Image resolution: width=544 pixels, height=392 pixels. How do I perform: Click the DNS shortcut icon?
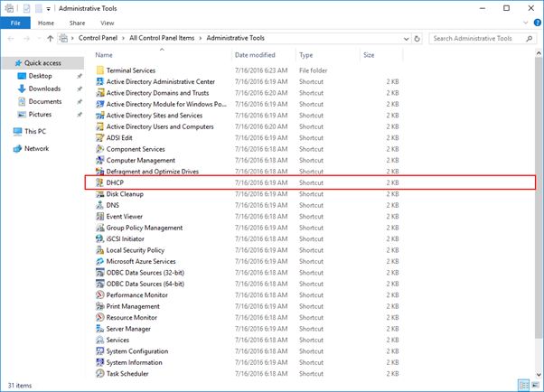click(100, 205)
